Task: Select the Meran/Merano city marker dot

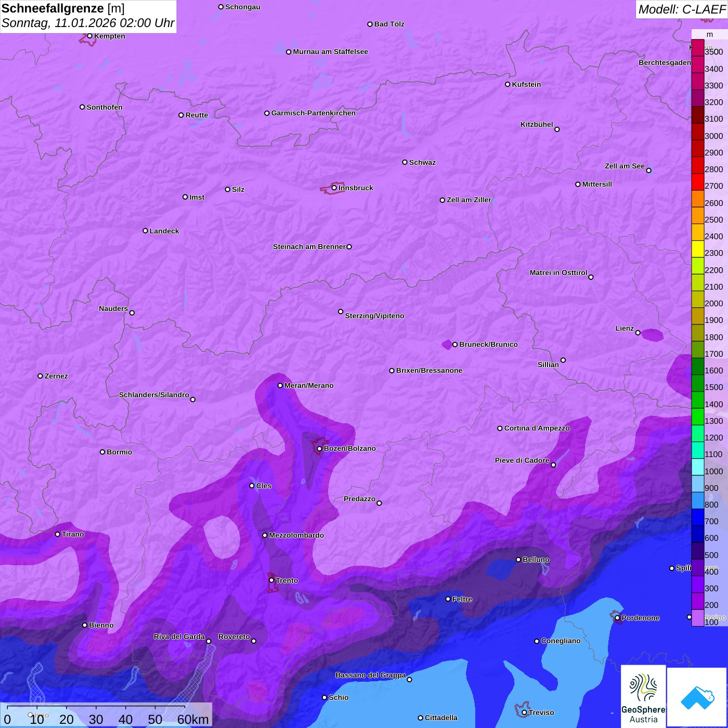Action: pyautogui.click(x=280, y=385)
